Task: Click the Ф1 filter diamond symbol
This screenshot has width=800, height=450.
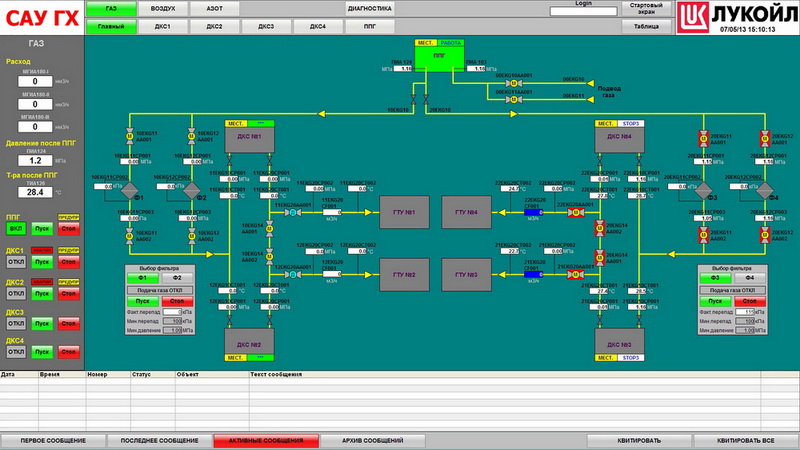Action: (x=128, y=188)
